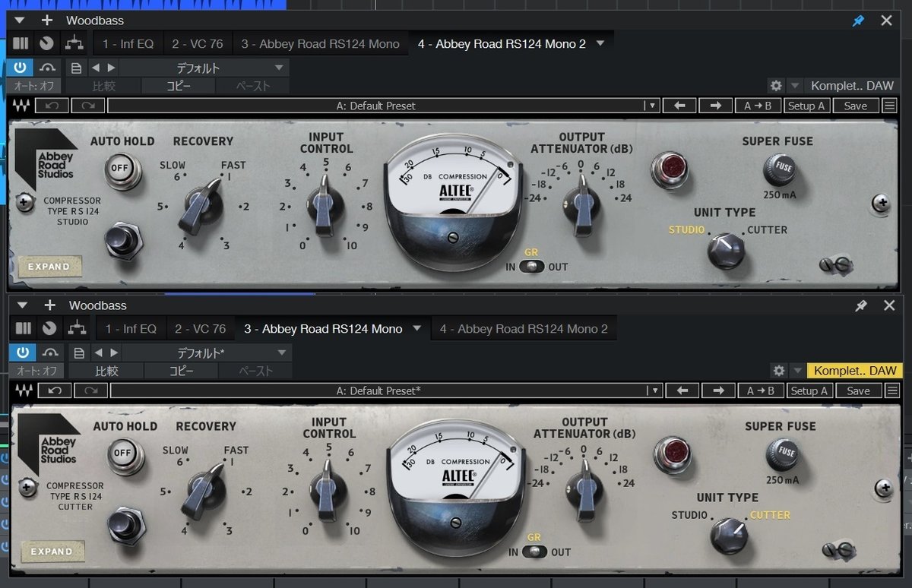Click the Waves logo icon

(21, 106)
